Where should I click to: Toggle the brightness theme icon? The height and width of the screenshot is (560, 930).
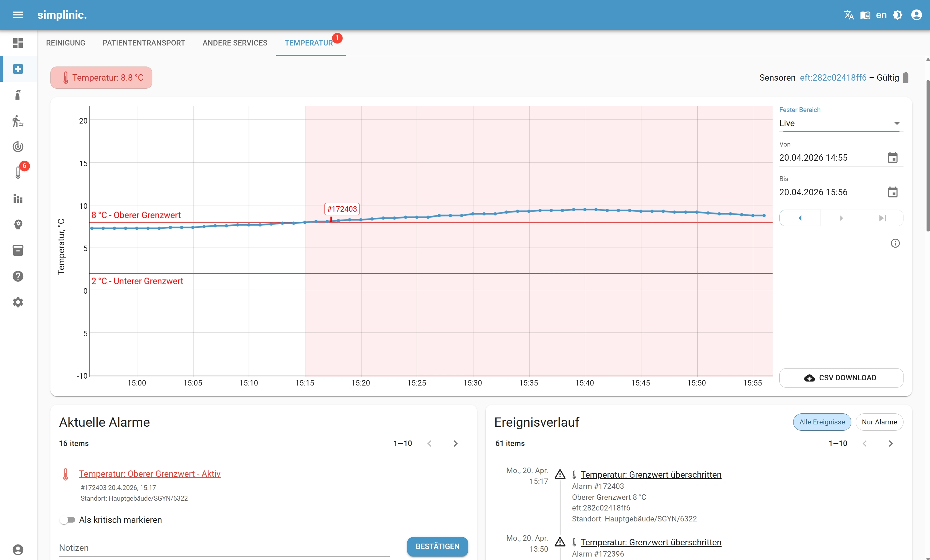click(x=897, y=15)
